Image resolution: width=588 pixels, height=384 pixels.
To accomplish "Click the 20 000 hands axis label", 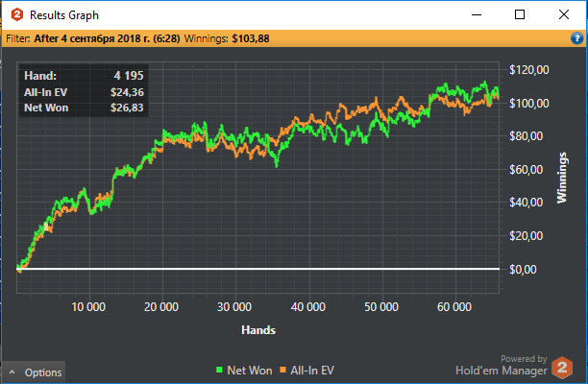I will tap(161, 307).
